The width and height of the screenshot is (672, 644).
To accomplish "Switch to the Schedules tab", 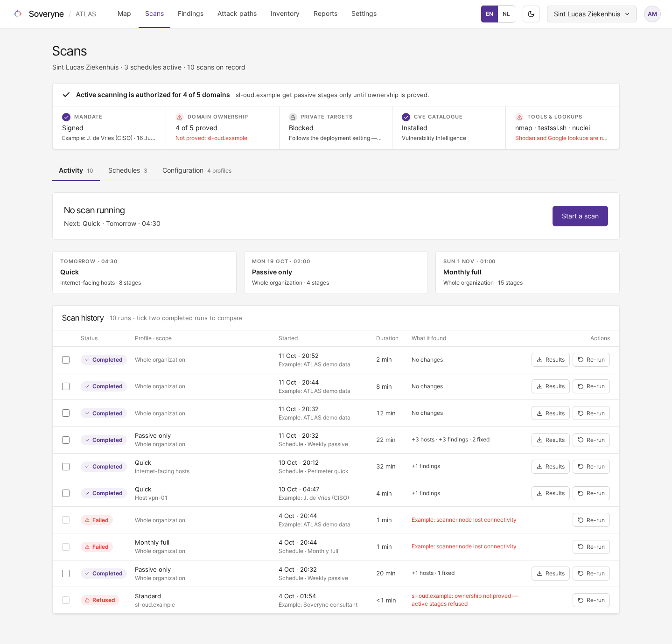I will coord(128,170).
